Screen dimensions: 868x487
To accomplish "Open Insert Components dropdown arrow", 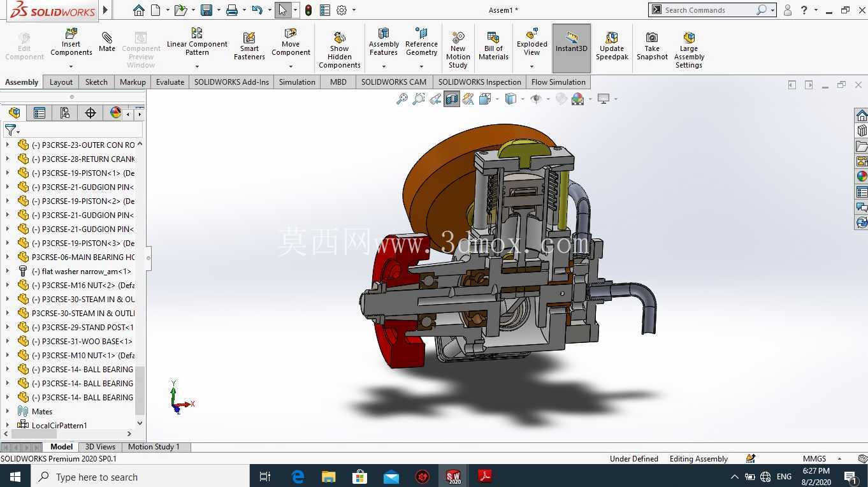I will [71, 66].
